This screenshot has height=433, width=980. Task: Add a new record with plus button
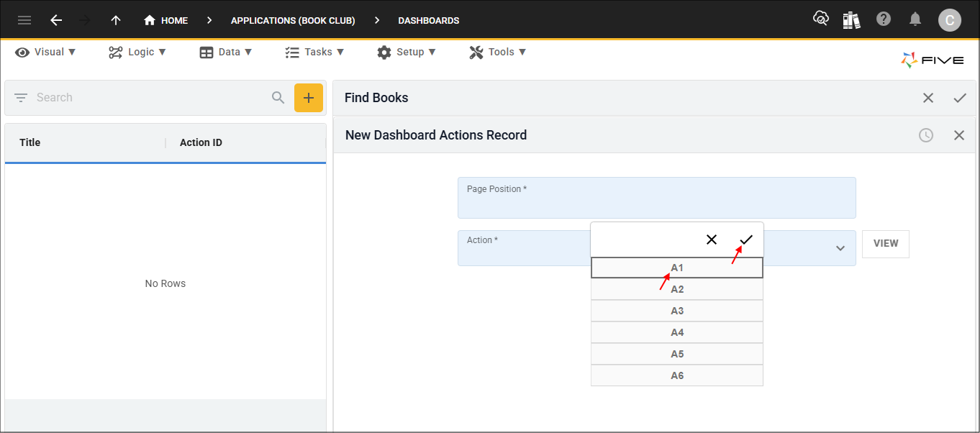pos(309,98)
